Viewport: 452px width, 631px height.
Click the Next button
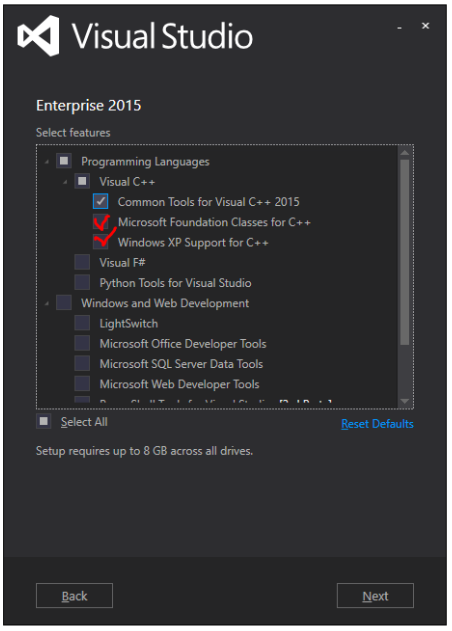tap(375, 595)
